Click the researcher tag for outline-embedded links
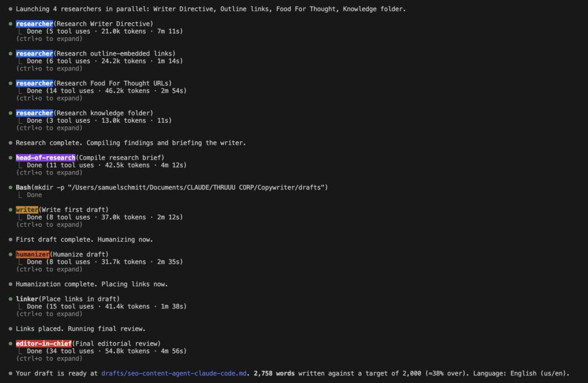 [x=34, y=53]
